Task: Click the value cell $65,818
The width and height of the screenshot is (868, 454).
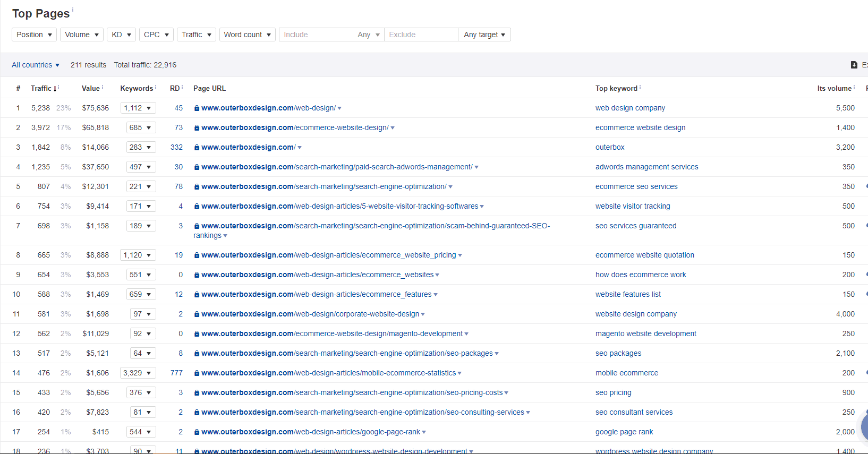Action: (95, 127)
